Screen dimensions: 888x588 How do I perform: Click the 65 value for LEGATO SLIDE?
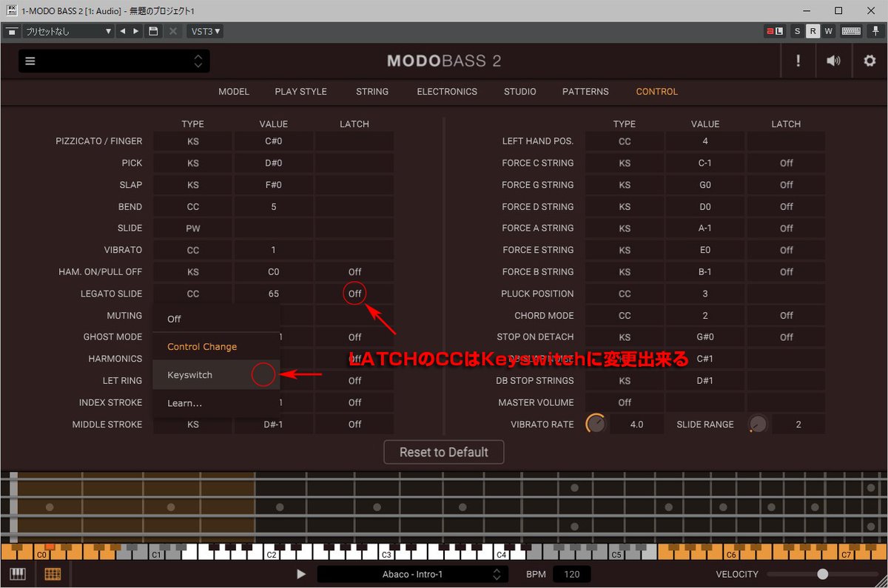click(273, 294)
